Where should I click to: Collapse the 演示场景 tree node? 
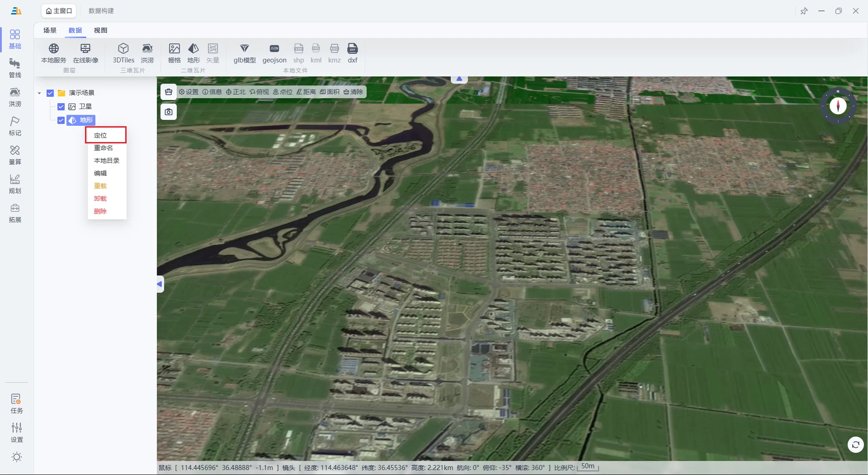click(39, 93)
